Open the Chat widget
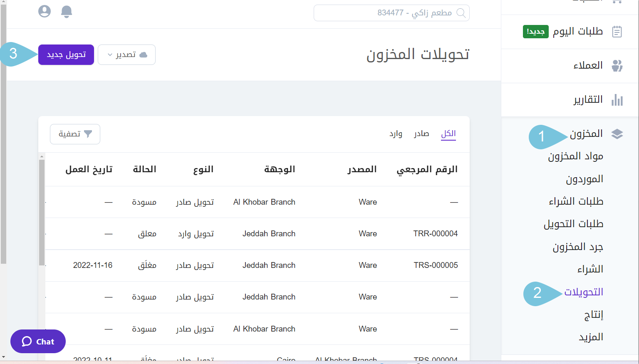 point(38,342)
